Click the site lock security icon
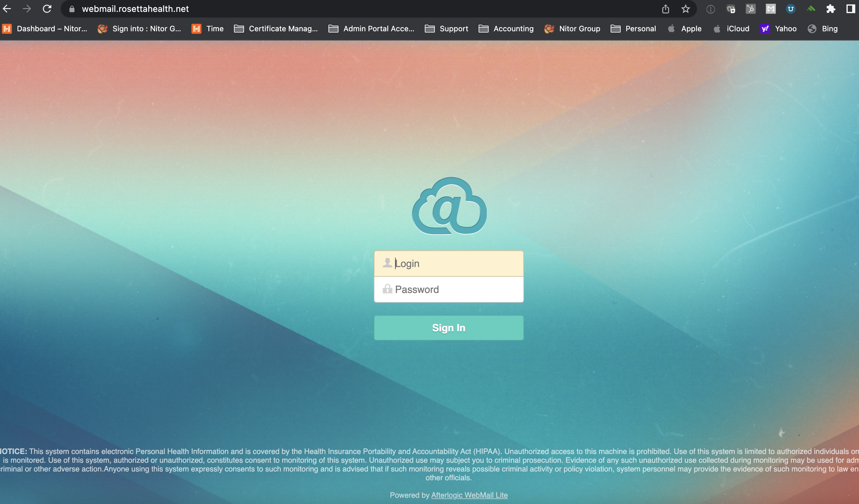This screenshot has width=859, height=504. tap(72, 9)
